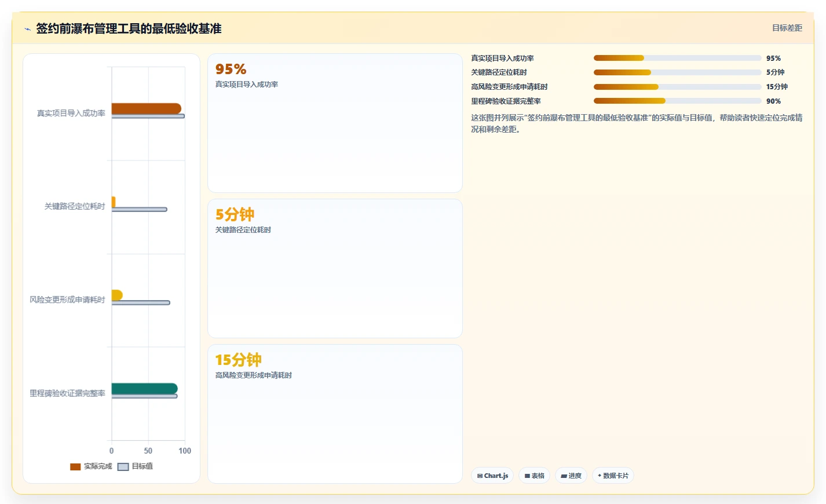Image resolution: width=826 pixels, height=504 pixels.
Task: Click the target bar for 关键路径定位耗时
Action: point(139,210)
